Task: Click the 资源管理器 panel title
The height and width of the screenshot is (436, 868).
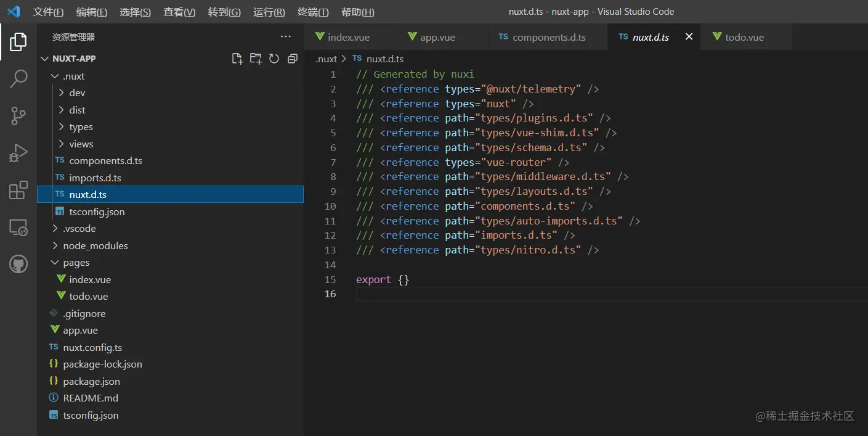Action: [x=73, y=37]
